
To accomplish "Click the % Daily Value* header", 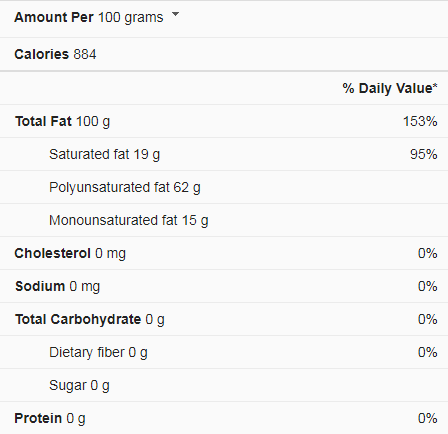I will (x=390, y=88).
